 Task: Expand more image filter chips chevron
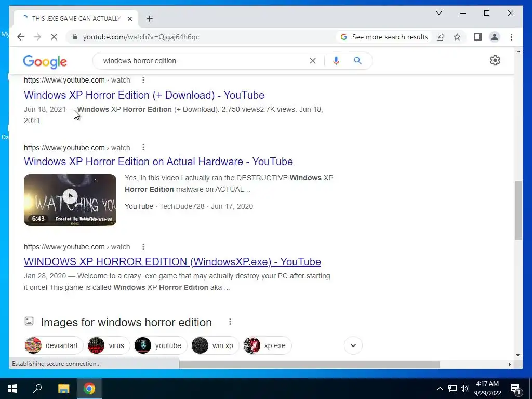[x=353, y=345]
